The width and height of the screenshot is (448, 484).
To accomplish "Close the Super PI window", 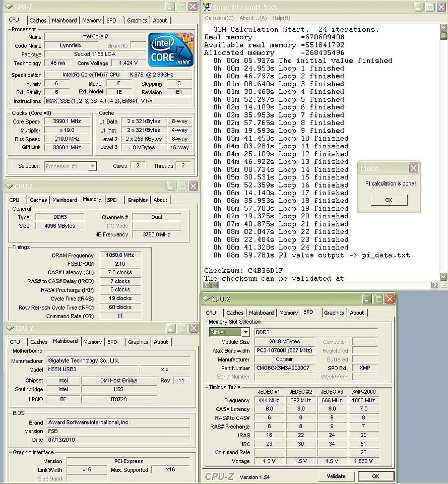I will pos(441,7).
